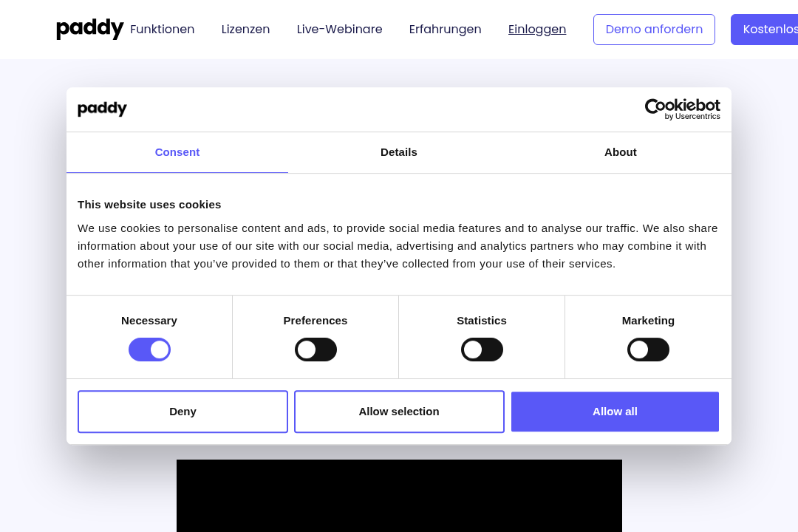Click the Deny button
Viewport: 798px width, 532px height.
pos(183,412)
